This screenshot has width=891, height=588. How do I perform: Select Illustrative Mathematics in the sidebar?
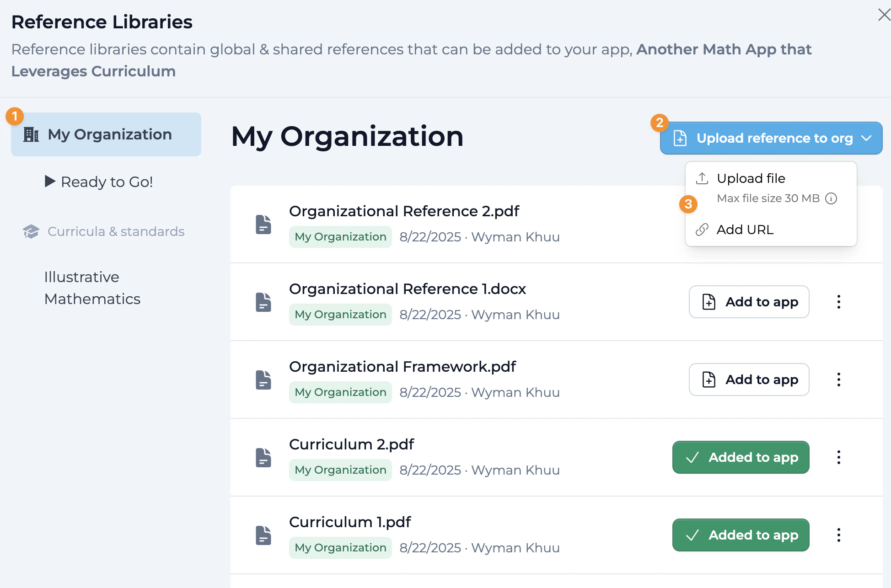coord(92,288)
